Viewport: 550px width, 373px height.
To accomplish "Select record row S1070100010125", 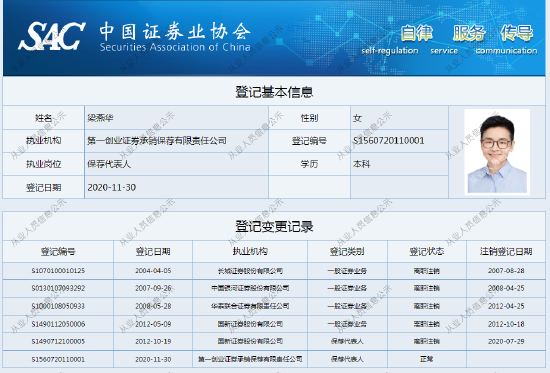I will click(x=274, y=271).
